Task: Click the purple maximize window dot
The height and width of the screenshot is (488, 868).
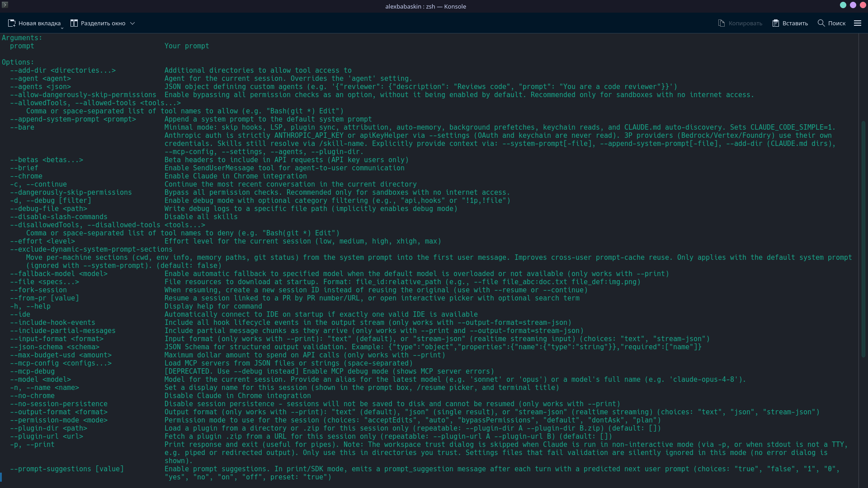Action: point(853,5)
